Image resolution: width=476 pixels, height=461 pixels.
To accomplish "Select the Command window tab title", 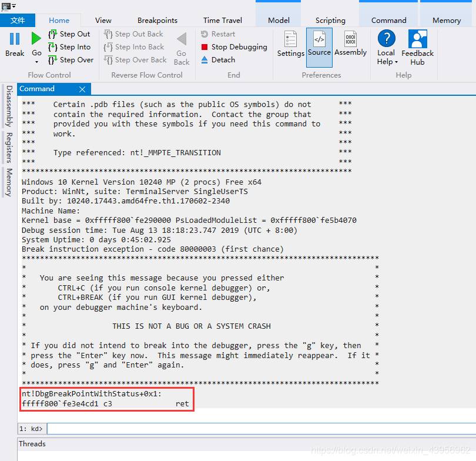I will tap(37, 89).
